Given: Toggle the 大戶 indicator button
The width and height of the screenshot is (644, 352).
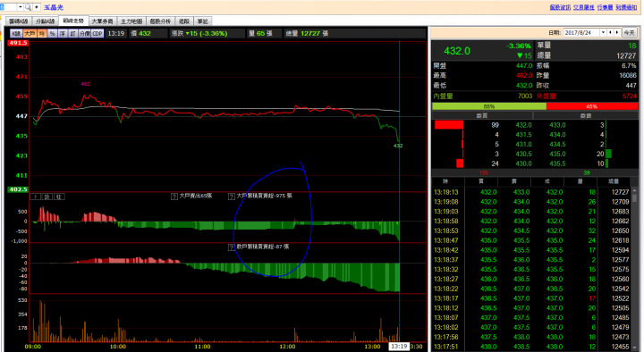Looking at the screenshot, I should click(x=30, y=34).
